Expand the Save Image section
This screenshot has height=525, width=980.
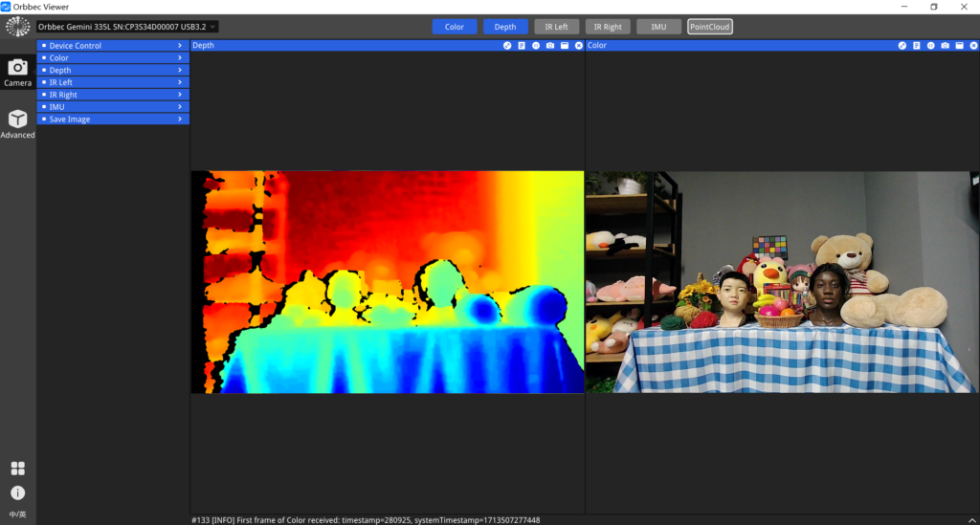click(113, 120)
